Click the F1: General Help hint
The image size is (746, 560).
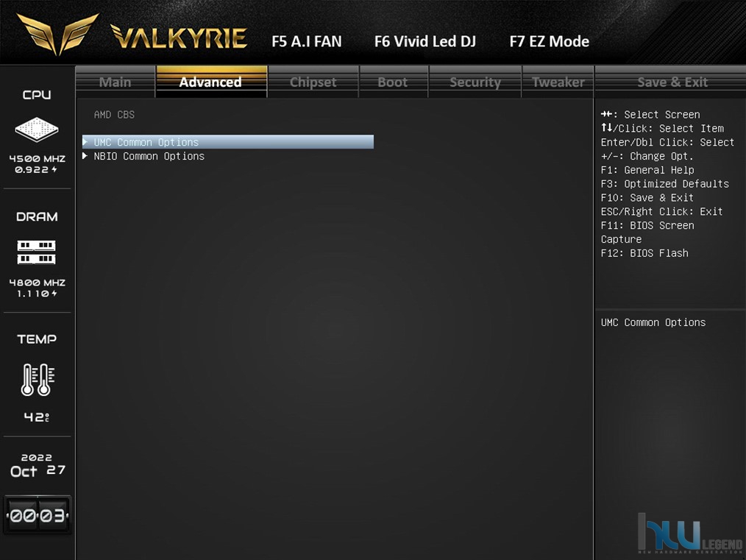pos(647,170)
